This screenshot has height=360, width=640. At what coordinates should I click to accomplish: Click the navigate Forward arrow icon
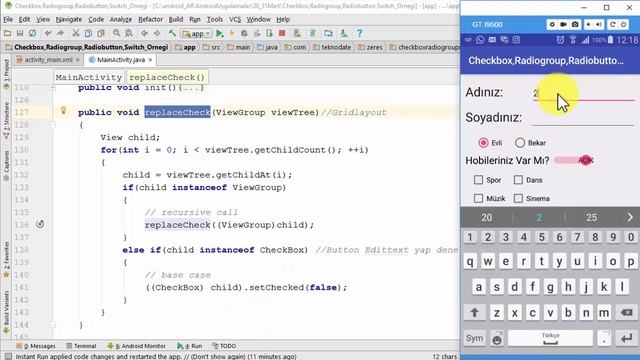[x=157, y=33]
